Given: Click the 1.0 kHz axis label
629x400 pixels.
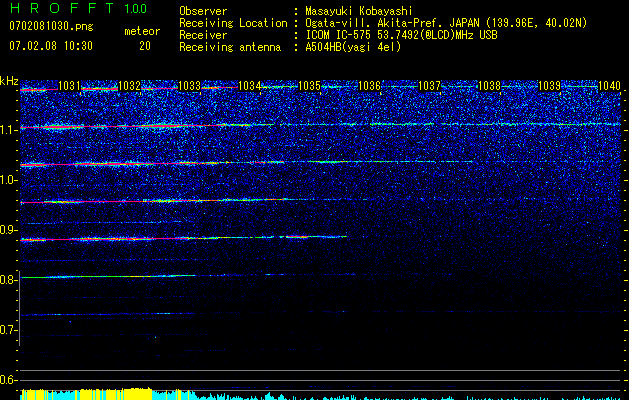Looking at the screenshot, I should point(8,180).
